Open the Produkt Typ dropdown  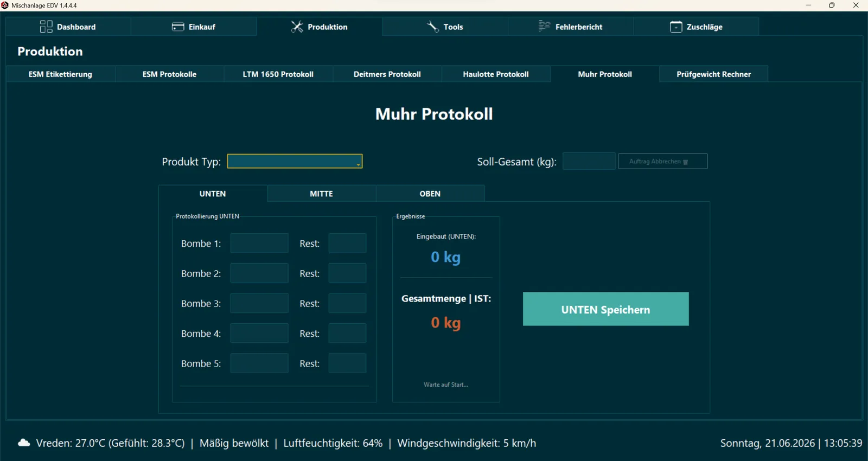click(295, 161)
